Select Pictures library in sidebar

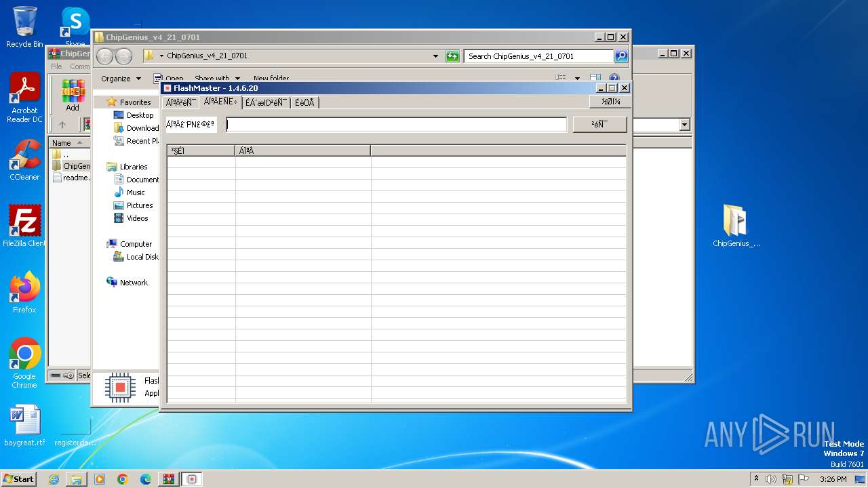click(134, 205)
